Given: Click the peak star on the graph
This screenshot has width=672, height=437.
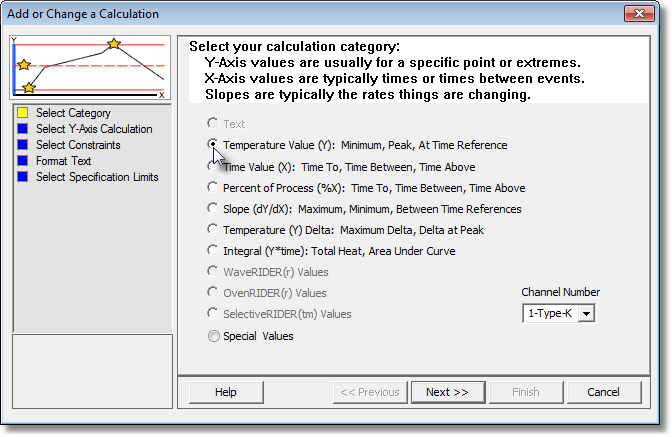Looking at the screenshot, I should [x=114, y=43].
